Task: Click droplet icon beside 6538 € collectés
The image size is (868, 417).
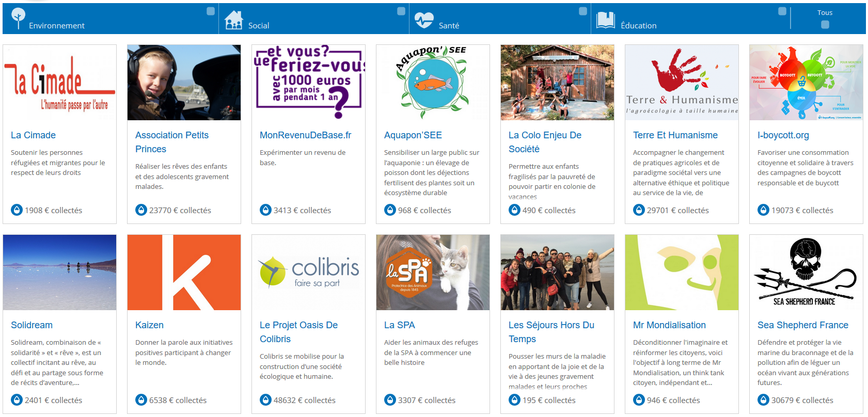Action: coord(141,400)
